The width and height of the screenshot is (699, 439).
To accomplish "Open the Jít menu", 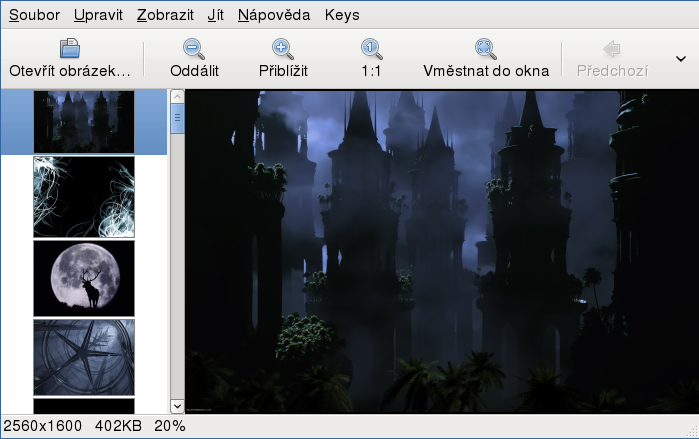I will point(215,15).
